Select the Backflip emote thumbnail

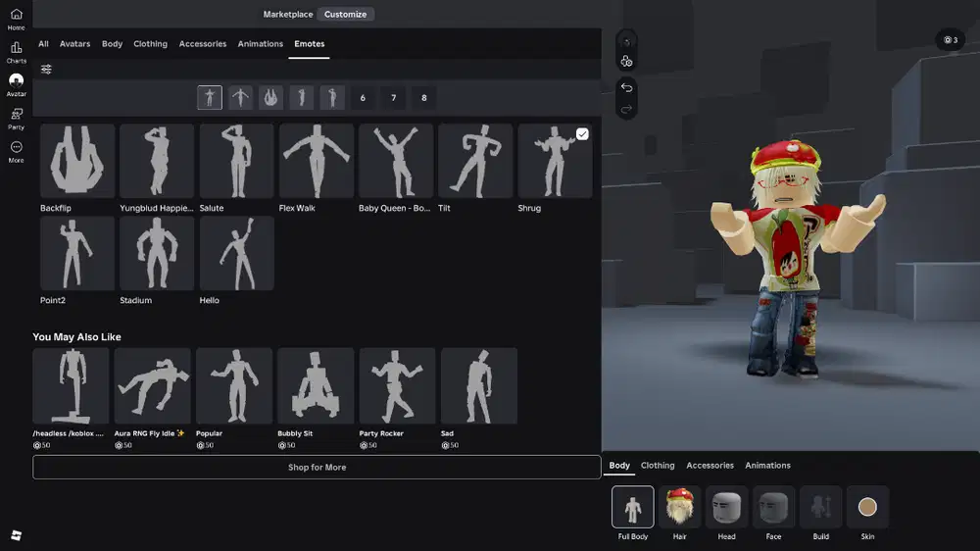(77, 161)
